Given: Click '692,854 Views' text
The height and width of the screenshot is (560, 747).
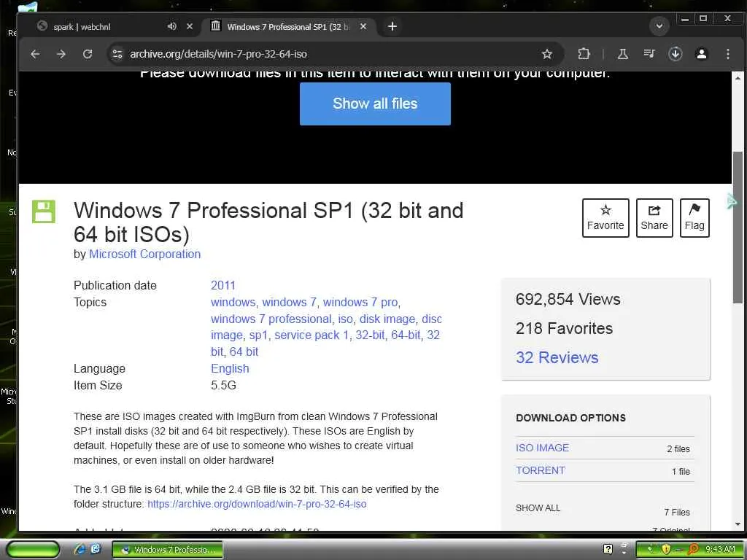Looking at the screenshot, I should point(568,300).
